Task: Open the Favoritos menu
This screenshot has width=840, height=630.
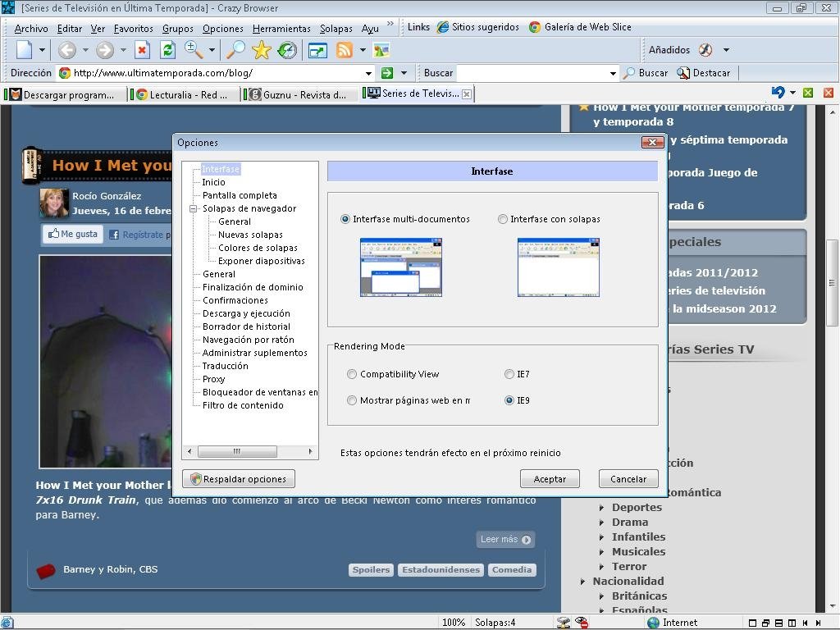Action: coord(134,29)
